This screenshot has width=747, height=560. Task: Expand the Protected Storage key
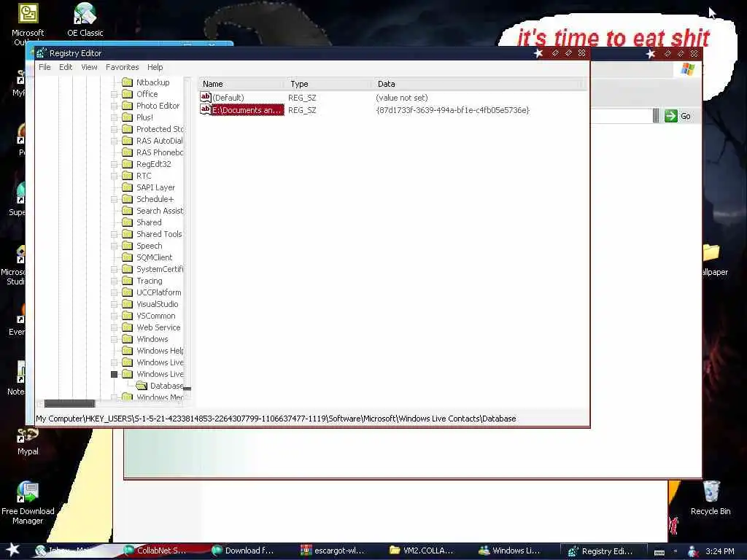coord(115,129)
